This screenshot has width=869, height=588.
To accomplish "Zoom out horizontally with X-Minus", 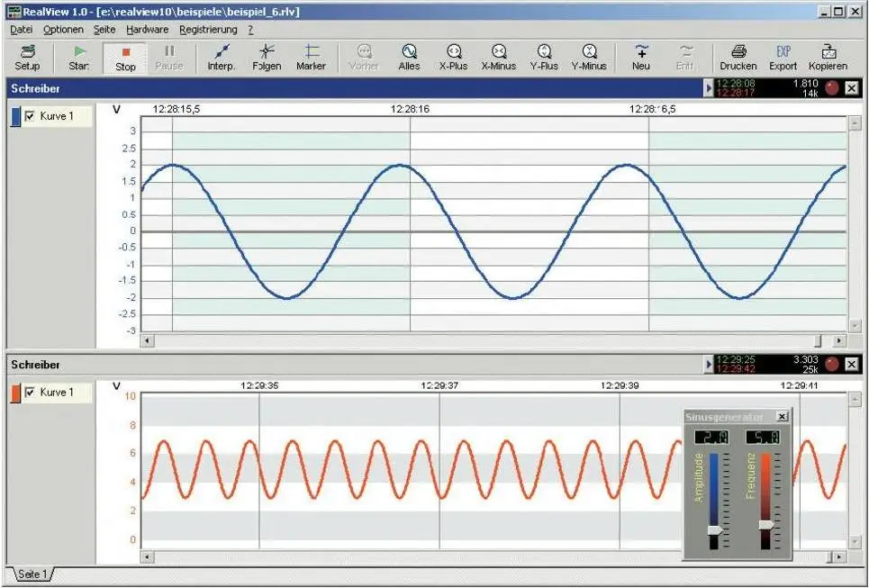I will pos(499,58).
